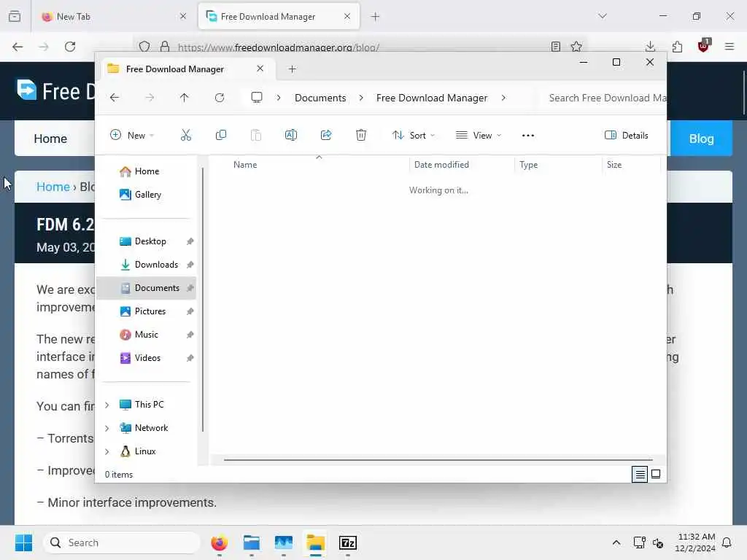Click the uBlock Origin shield icon
The width and height of the screenshot is (747, 560).
point(704,46)
